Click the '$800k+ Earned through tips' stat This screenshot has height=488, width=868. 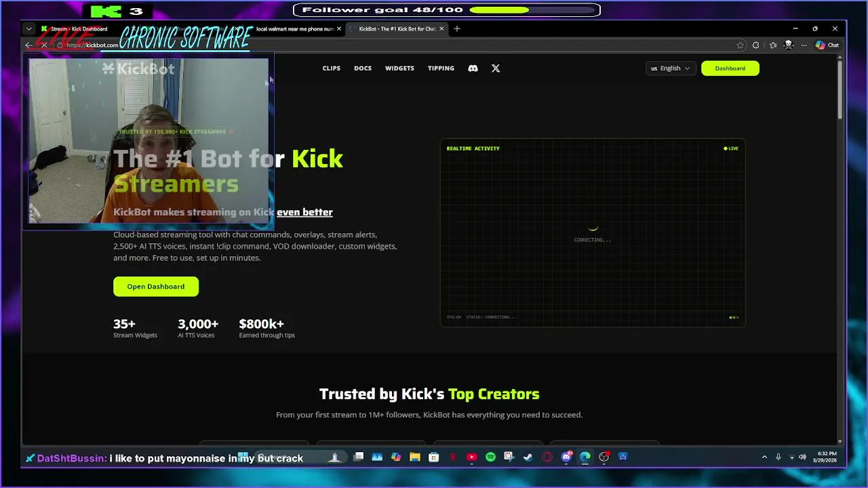coord(267,328)
